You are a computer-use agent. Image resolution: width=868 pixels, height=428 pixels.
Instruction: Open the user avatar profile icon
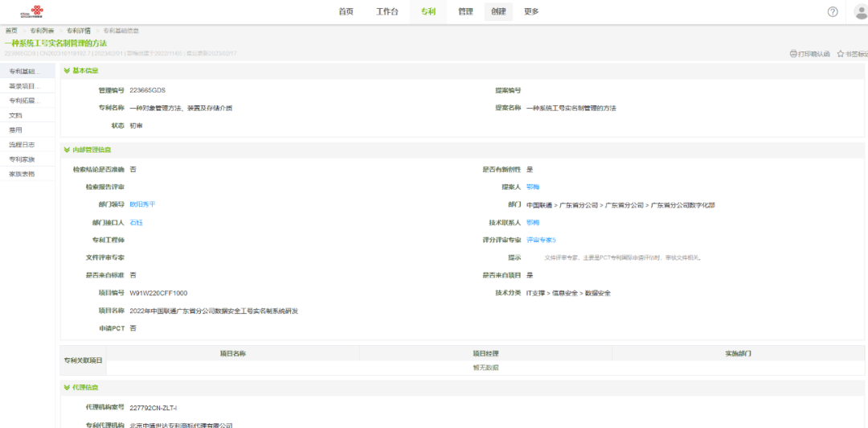coord(862,11)
